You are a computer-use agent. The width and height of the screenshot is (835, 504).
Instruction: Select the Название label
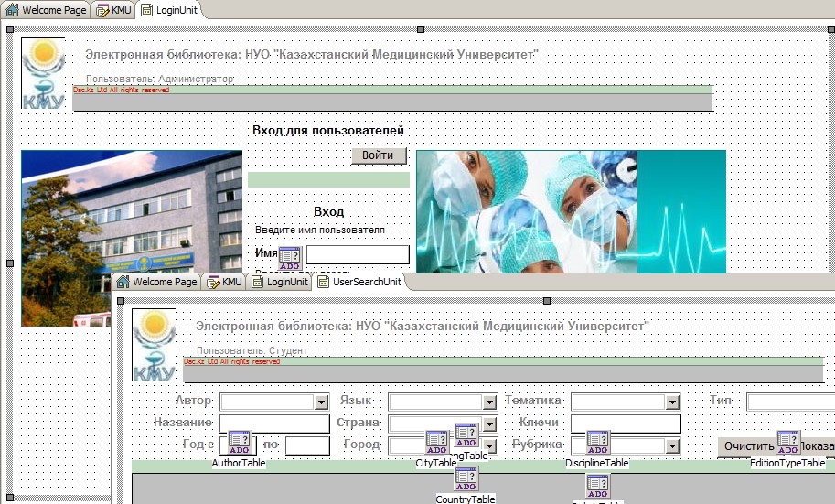(183, 423)
